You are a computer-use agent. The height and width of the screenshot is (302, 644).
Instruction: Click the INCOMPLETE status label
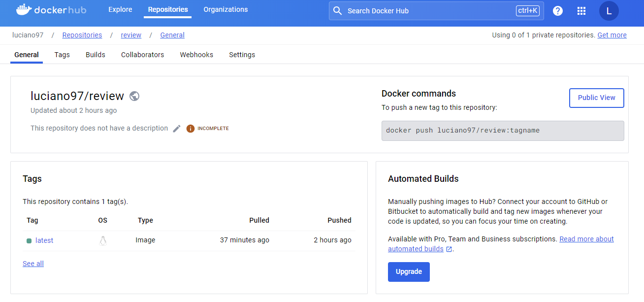pyautogui.click(x=213, y=129)
